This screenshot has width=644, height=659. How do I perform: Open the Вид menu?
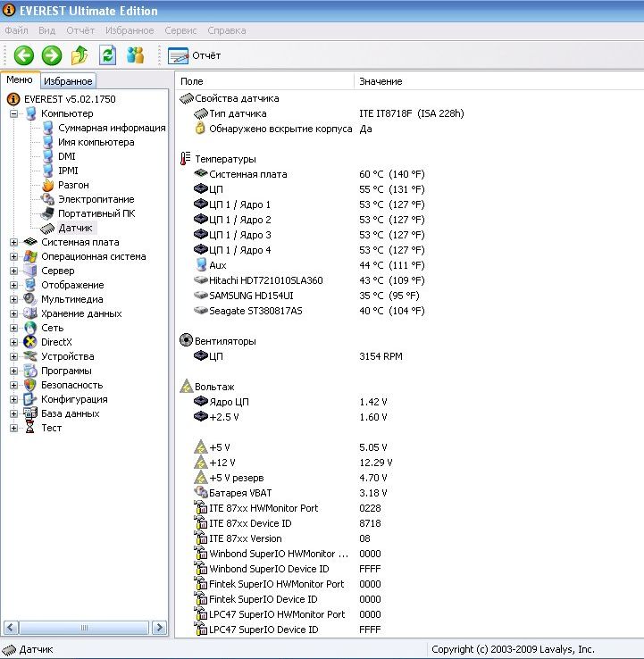click(46, 30)
